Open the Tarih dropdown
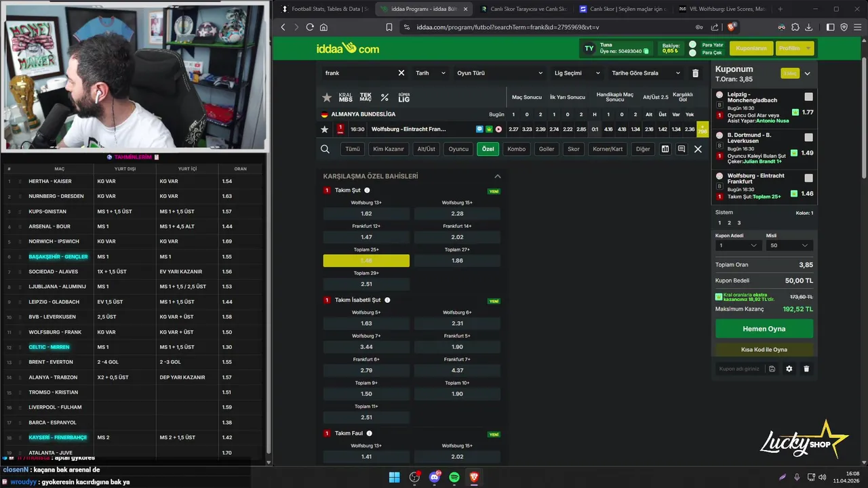The height and width of the screenshot is (488, 868). click(x=431, y=73)
